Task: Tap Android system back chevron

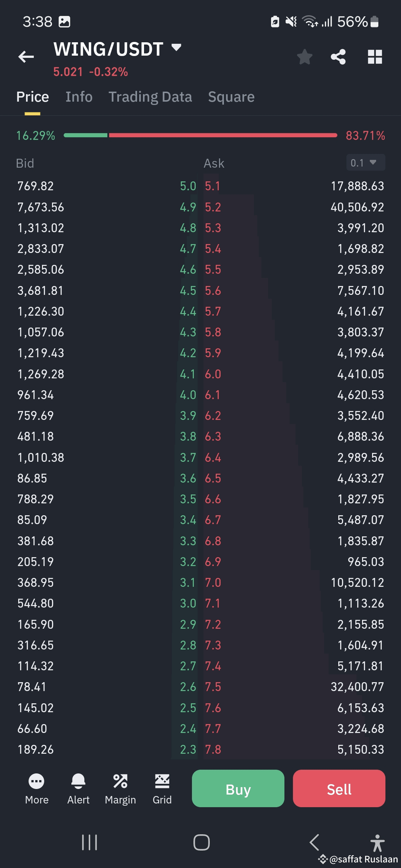Action: tap(314, 842)
